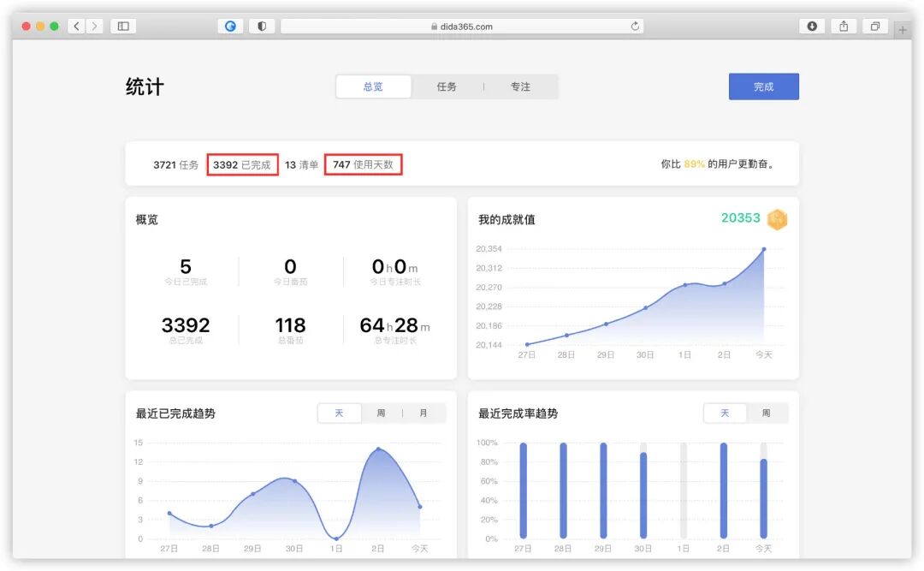Switch to the 总览 tab
This screenshot has width=924, height=571.
point(373,86)
